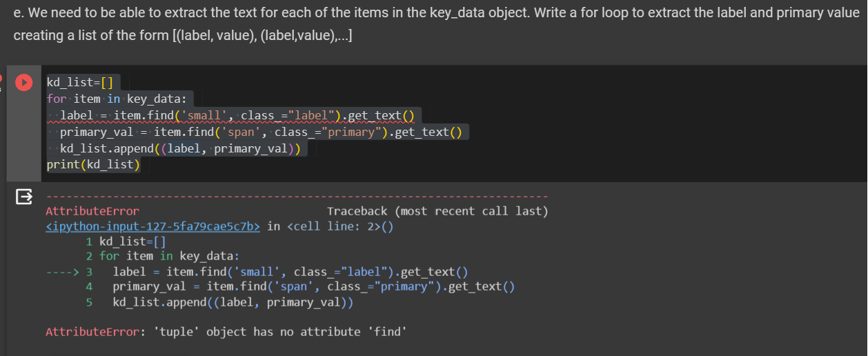Viewport: 868px width, 356px height.
Task: Open the ipython-input-127 traceback link
Action: point(152,226)
